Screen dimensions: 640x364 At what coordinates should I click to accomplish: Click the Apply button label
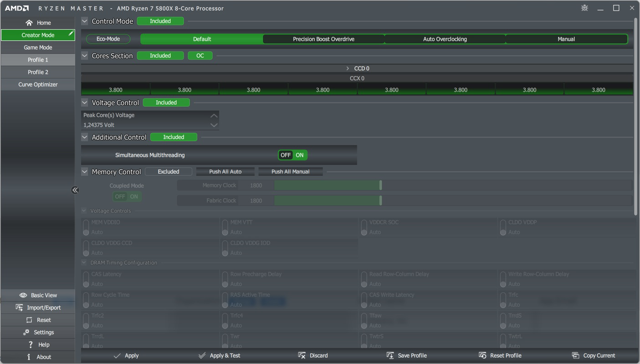(132, 355)
